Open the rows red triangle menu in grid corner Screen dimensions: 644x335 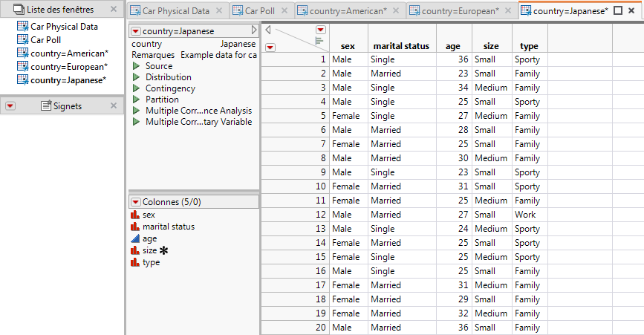point(270,47)
